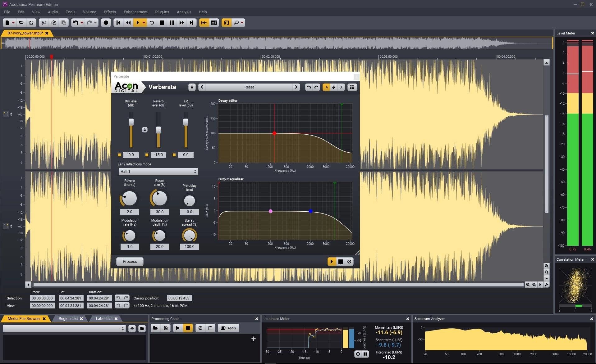Create a new file with toolbar icon
The height and width of the screenshot is (364, 596).
coord(7,23)
